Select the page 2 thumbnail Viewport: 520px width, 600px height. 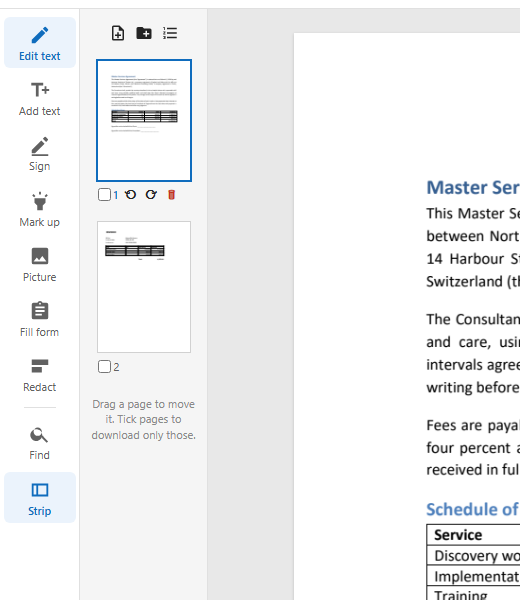(144, 287)
